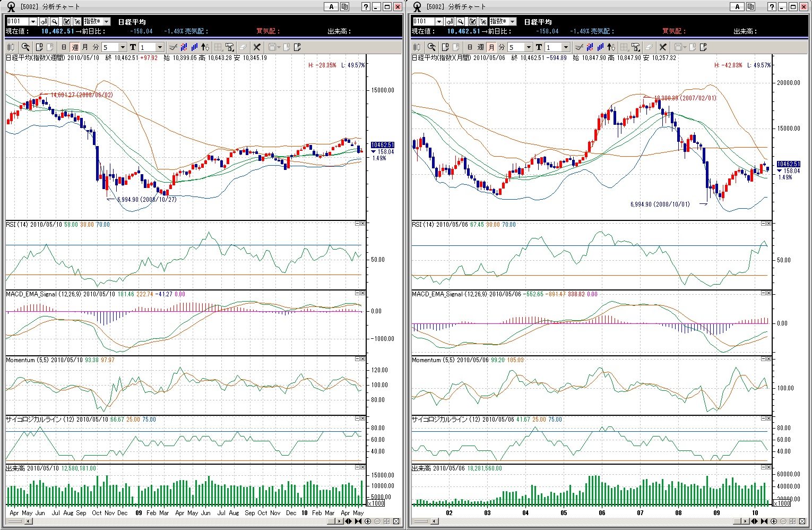Open the minute interval dropdown showing 5 in left chart
The height and width of the screenshot is (530, 812).
coord(122,47)
